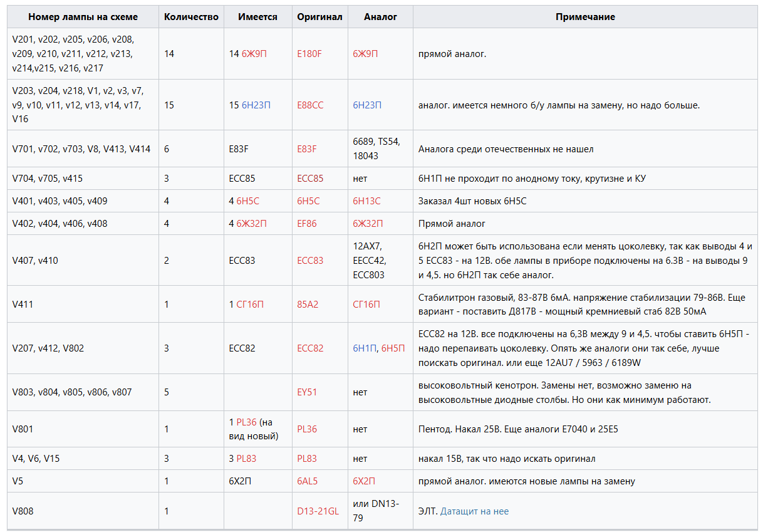Click the D13-21GL CRT link

[318, 511]
